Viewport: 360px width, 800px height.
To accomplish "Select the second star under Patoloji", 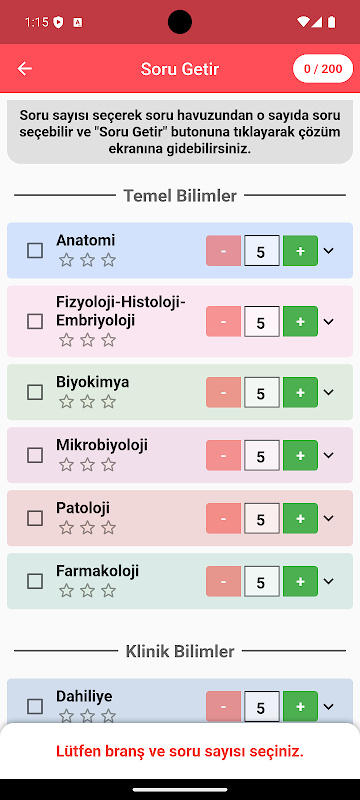I will point(87,528).
